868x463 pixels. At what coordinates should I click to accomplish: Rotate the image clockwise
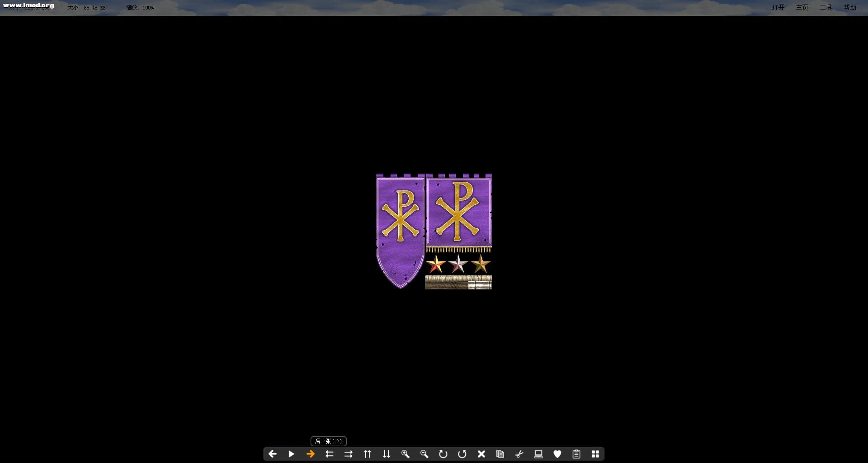click(443, 454)
